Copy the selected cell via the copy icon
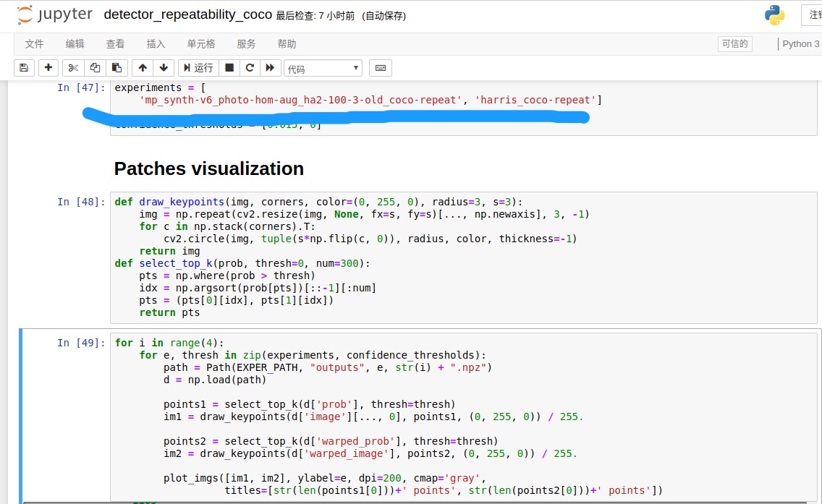This screenshot has height=504, width=822. (94, 67)
